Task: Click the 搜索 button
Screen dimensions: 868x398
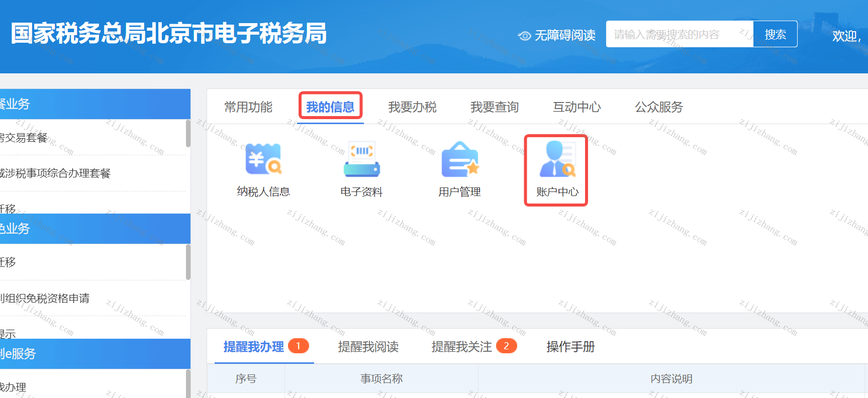Action: point(775,34)
